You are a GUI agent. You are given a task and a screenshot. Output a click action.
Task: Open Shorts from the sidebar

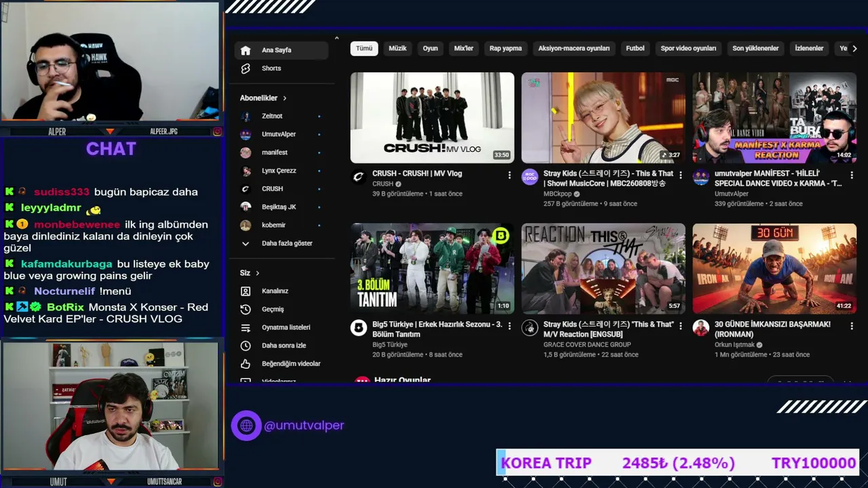pos(281,68)
